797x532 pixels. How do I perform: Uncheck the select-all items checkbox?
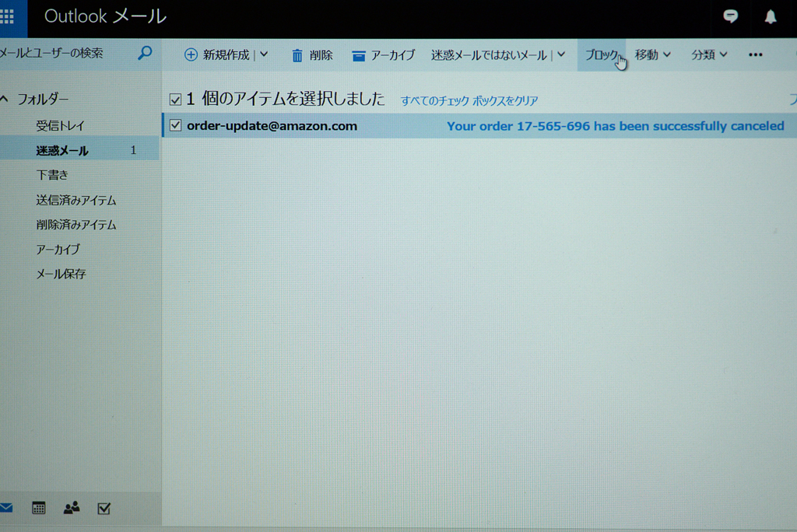tap(175, 100)
